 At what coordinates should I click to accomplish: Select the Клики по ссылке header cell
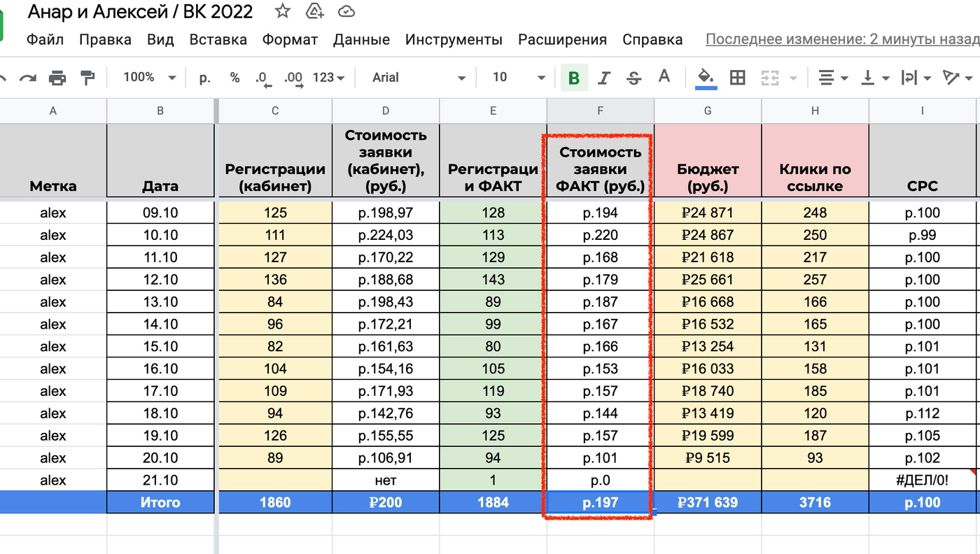[x=815, y=161]
